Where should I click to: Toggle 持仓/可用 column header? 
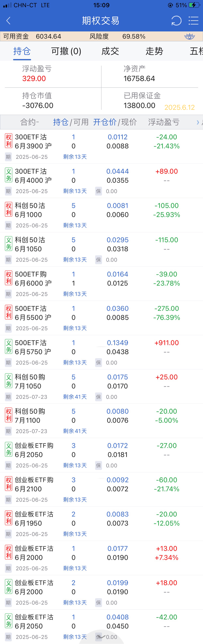pos(71,122)
